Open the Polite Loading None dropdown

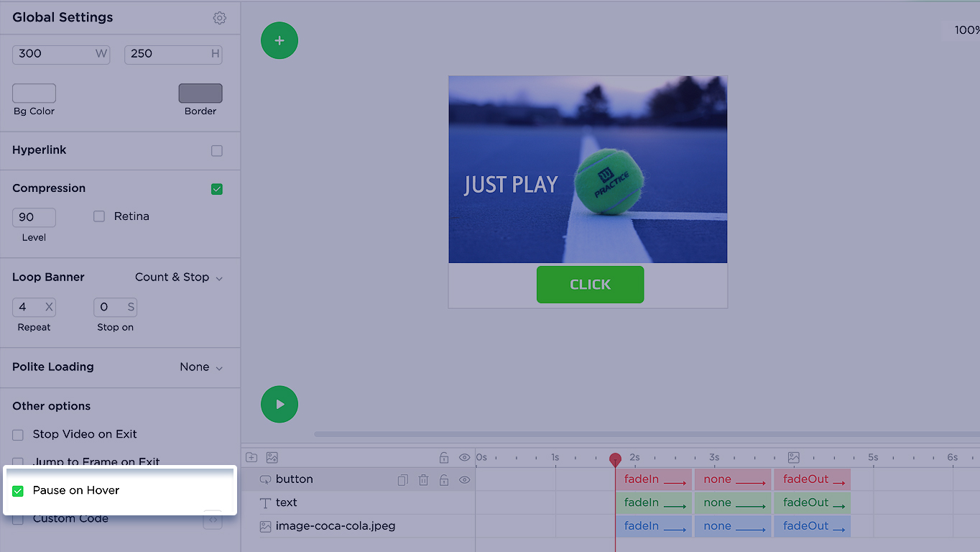coord(201,367)
